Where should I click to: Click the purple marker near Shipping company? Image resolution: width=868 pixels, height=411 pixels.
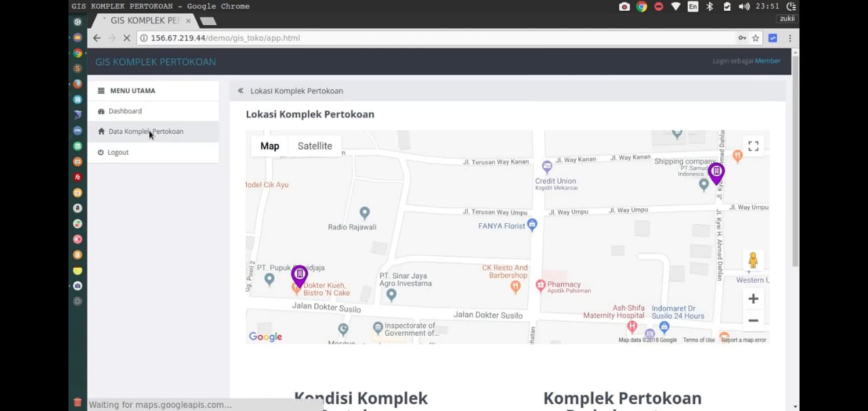[x=716, y=172]
